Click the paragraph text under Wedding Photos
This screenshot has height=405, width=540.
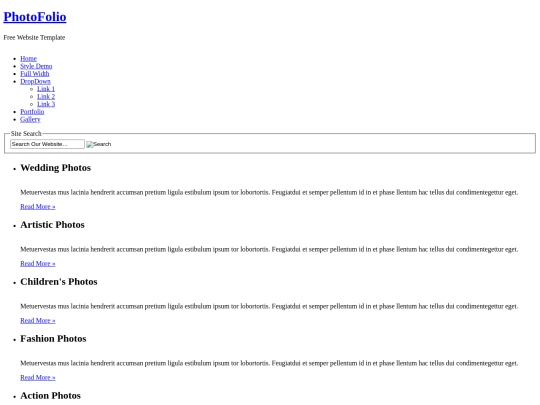click(x=269, y=192)
